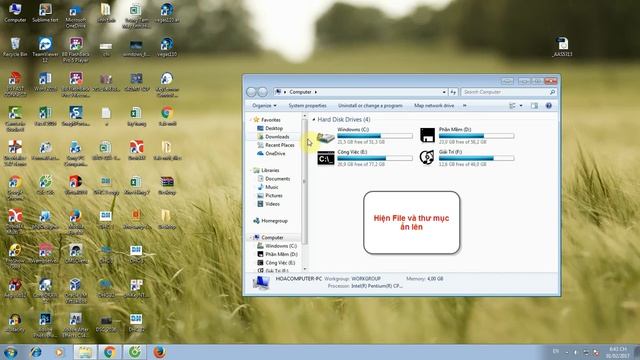Screen dimensions: 640x360
Task: Open the green Cốc Cốc taskbar icon
Action: coord(135,352)
